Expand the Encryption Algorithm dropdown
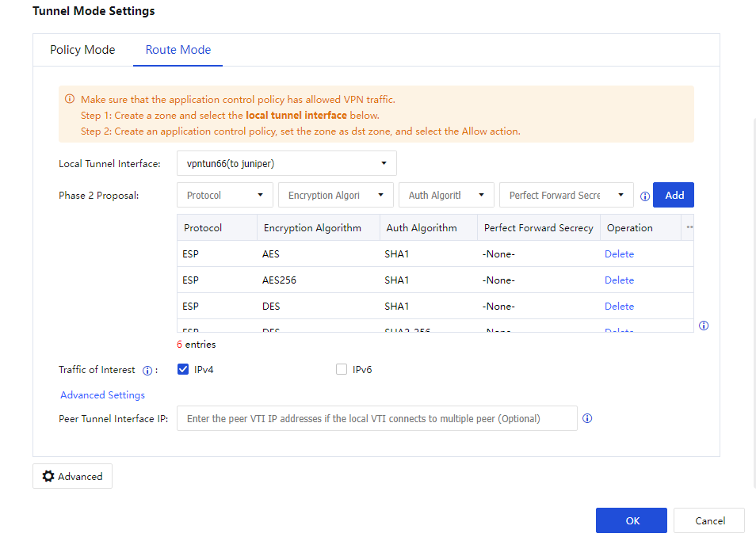 pyautogui.click(x=335, y=195)
